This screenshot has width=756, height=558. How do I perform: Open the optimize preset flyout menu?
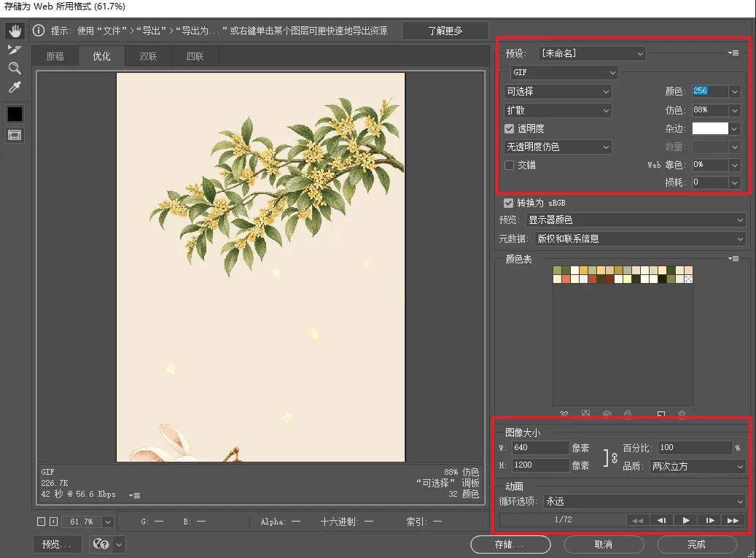(733, 53)
